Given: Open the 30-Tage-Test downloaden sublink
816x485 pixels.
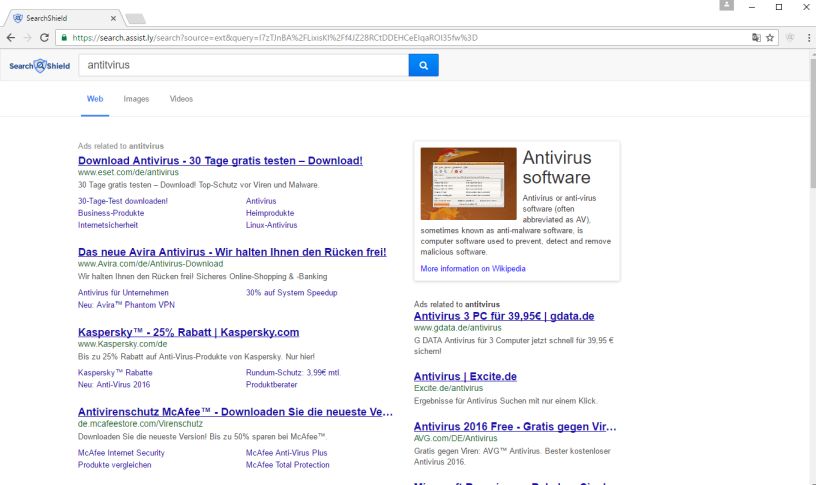Looking at the screenshot, I should pyautogui.click(x=123, y=201).
